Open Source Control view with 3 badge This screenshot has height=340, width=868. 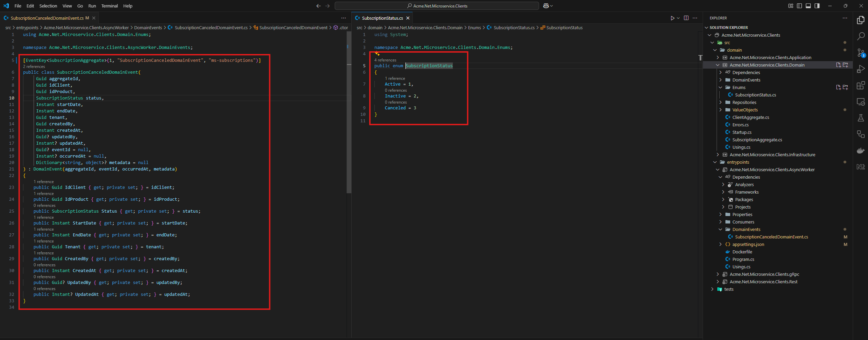(x=861, y=53)
